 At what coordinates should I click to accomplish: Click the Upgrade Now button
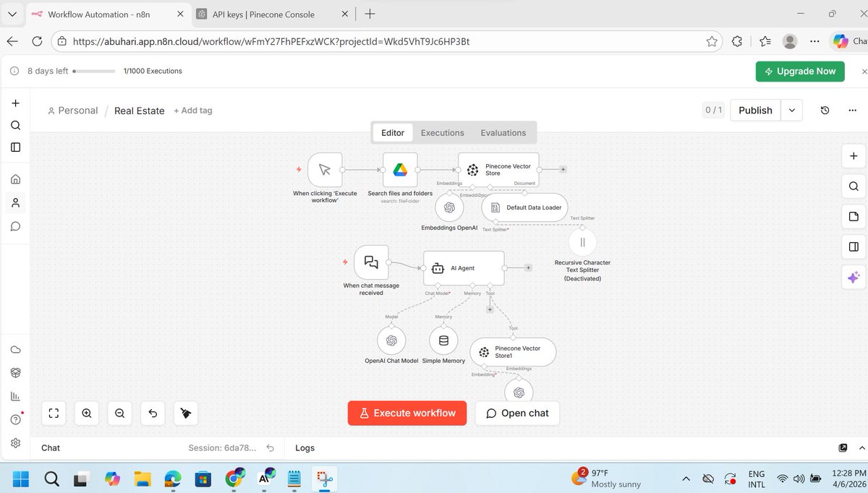click(x=800, y=71)
